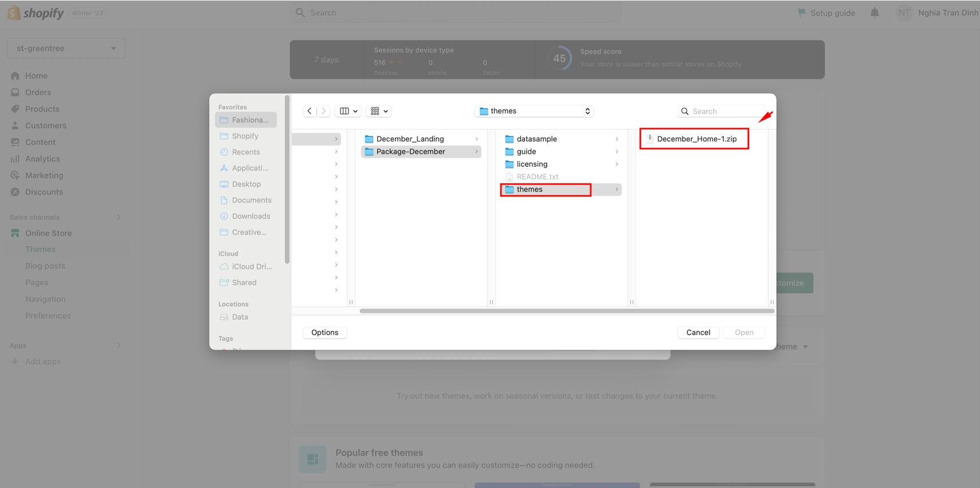Open the December_Landing folder

(x=410, y=139)
